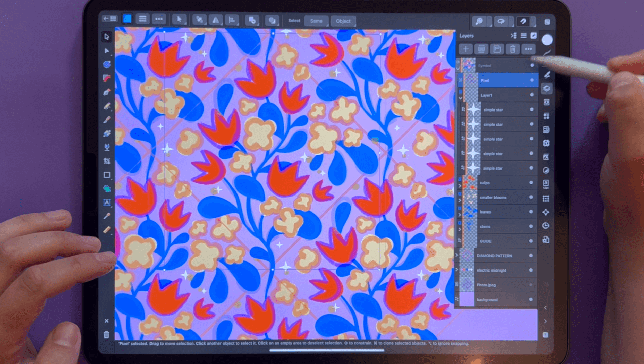Show the Photo.jpeg layer
Image resolution: width=644 pixels, height=364 pixels.
[x=531, y=285]
